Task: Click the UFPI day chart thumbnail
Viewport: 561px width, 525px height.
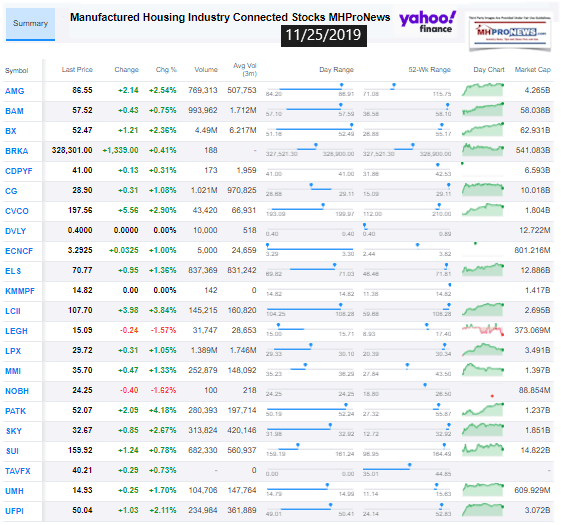Action: tap(483, 510)
